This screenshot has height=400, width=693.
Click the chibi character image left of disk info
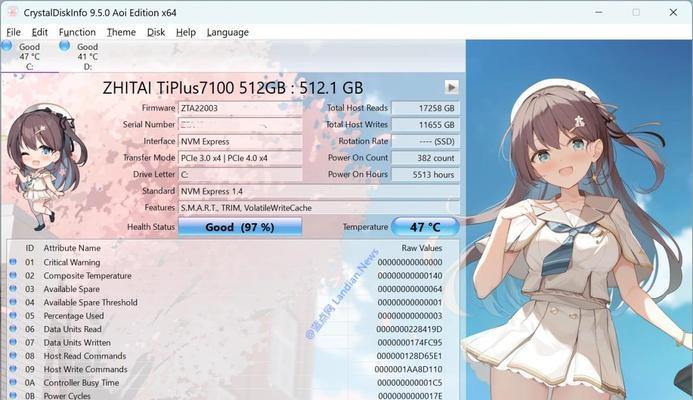(x=46, y=168)
